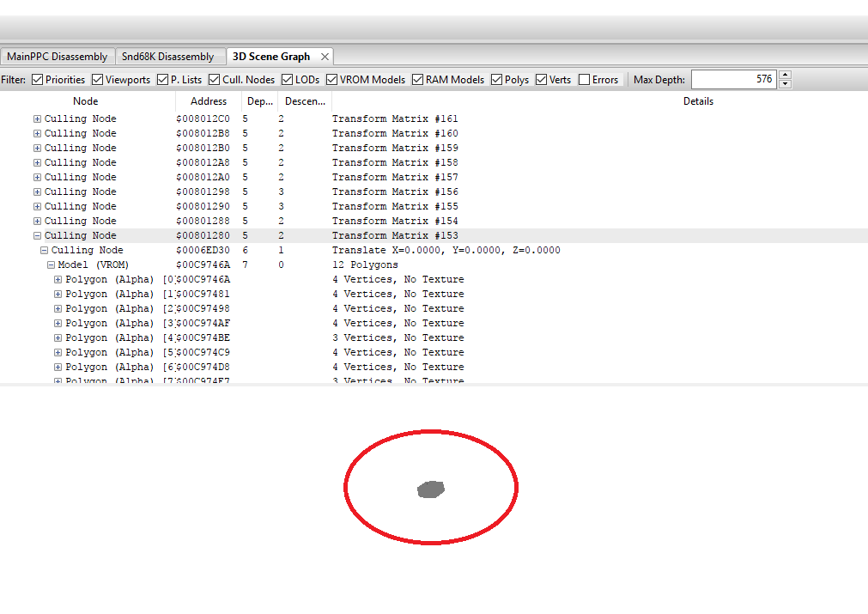Expand Polygon (Alpha) [5] row
868x614 pixels.
[x=58, y=352]
